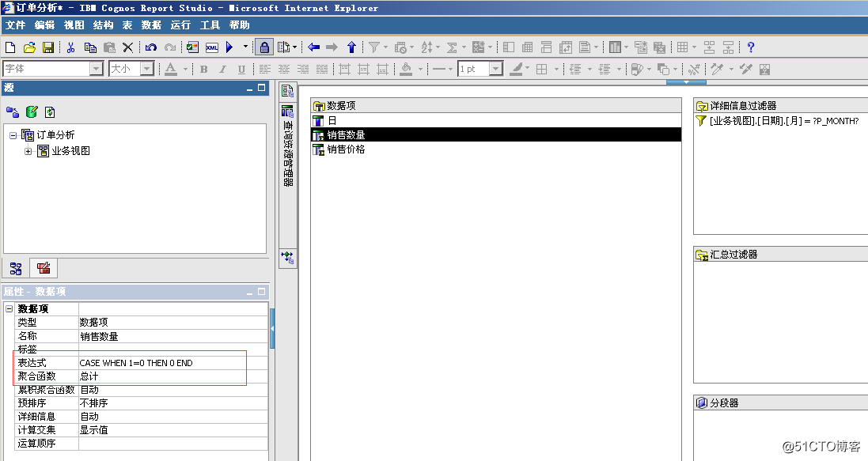Open the 帮助 menu

239,25
